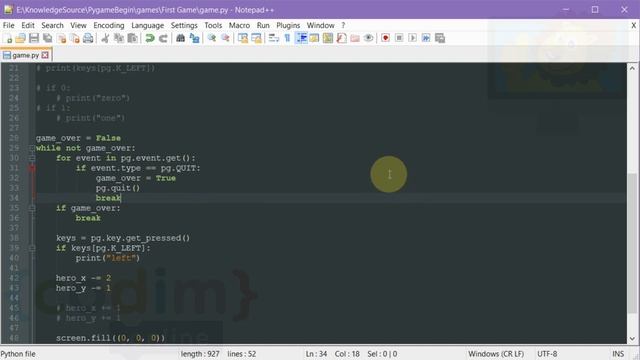Toggle show all characters pilcrow icon
Image resolution: width=640 pixels, height=360 pixels.
click(287, 38)
